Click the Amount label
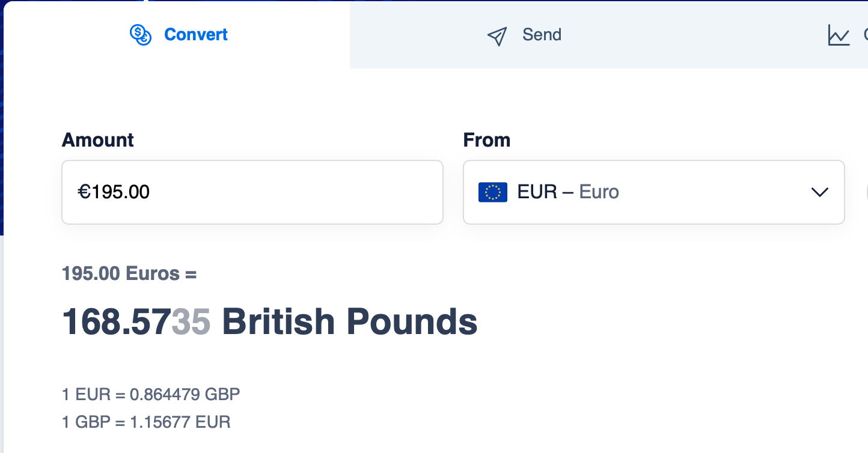Screen dimensions: 868x453 click(x=98, y=140)
